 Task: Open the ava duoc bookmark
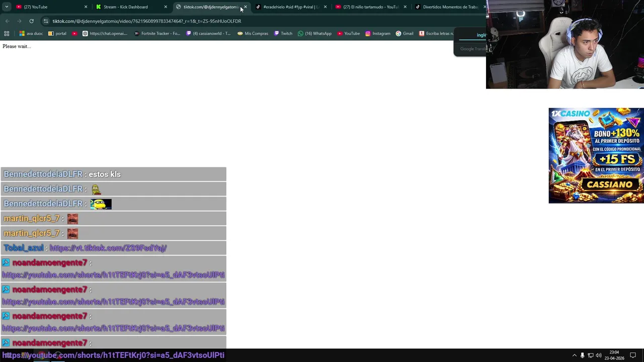(31, 34)
